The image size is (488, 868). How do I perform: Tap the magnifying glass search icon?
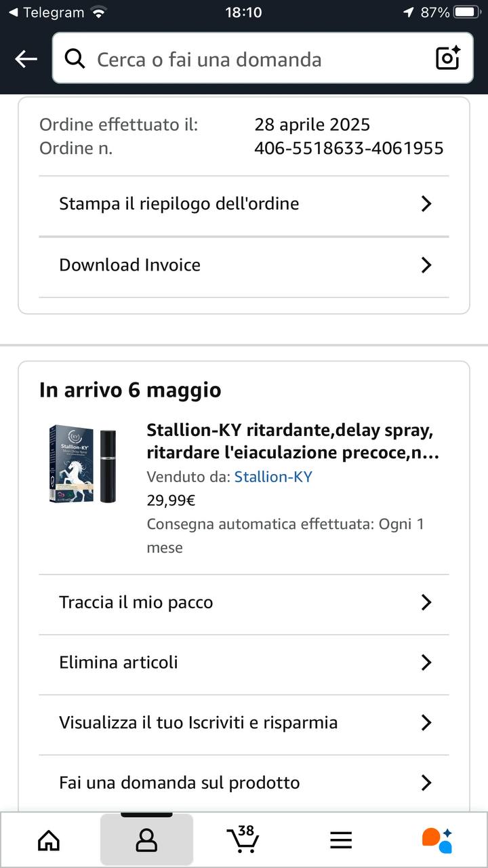click(x=75, y=59)
